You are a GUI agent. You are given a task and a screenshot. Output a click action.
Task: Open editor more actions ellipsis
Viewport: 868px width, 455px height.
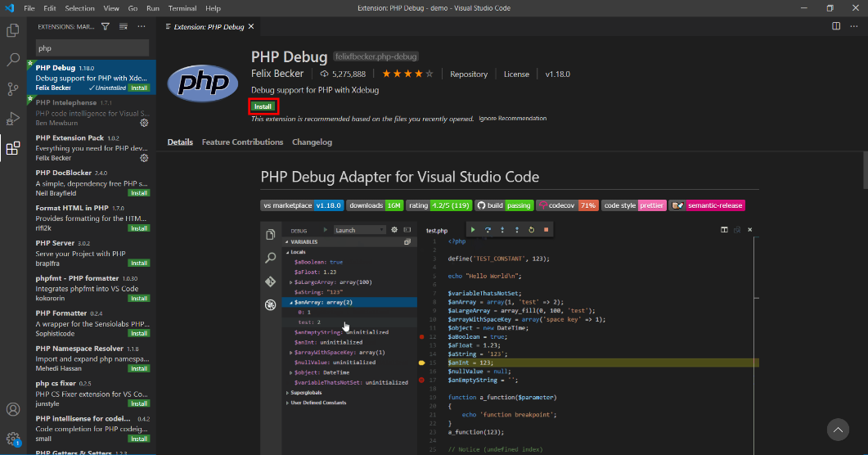853,26
